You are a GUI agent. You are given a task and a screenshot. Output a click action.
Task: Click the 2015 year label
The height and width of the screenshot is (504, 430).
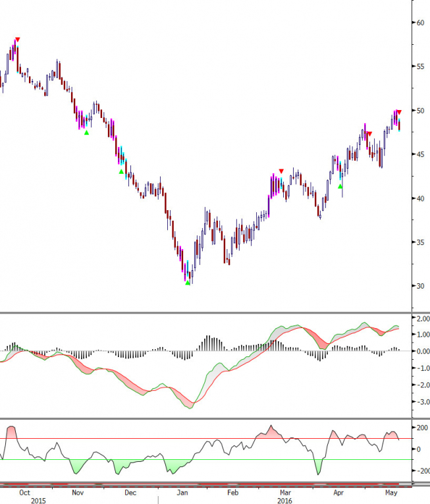[38, 501]
